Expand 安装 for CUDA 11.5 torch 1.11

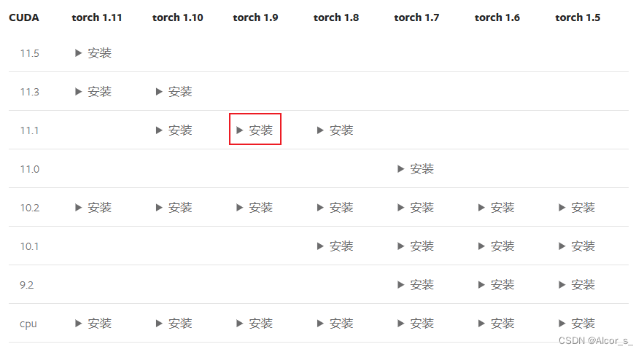coord(93,53)
